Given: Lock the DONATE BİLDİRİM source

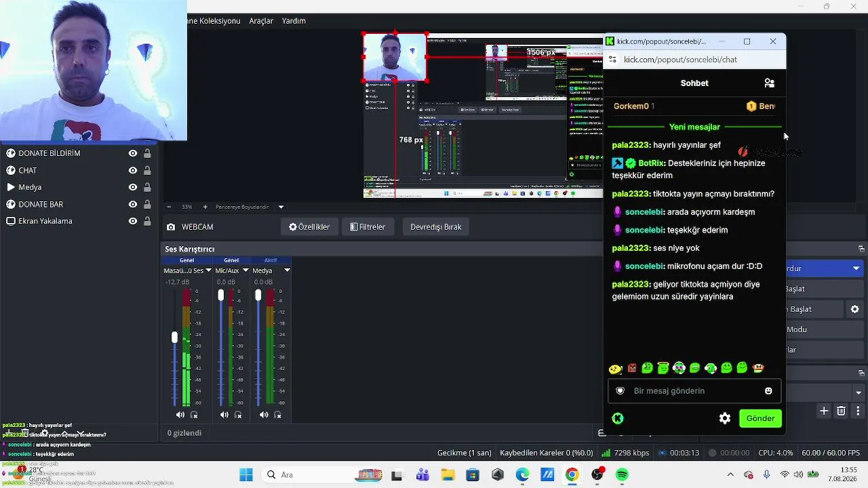Looking at the screenshot, I should tap(147, 153).
